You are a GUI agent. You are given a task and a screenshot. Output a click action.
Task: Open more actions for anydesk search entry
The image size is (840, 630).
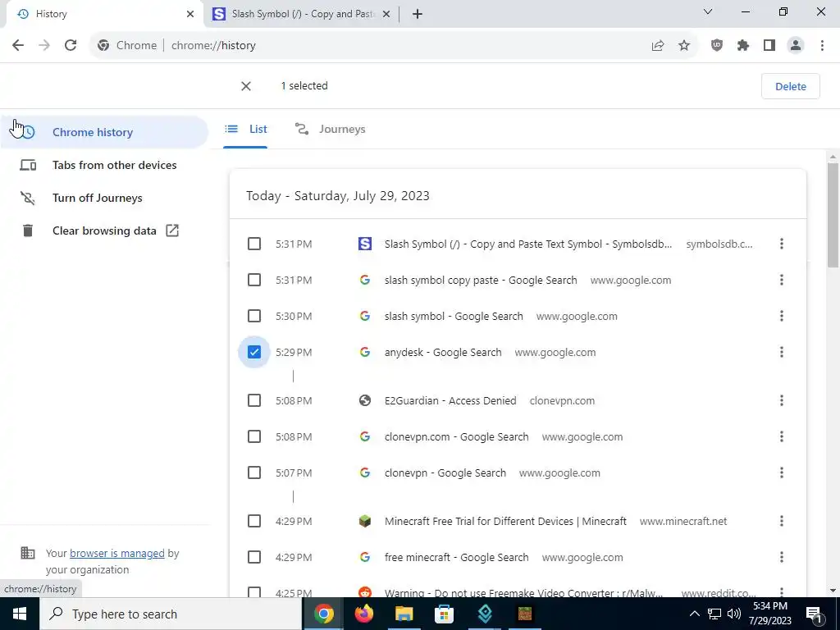tap(782, 353)
